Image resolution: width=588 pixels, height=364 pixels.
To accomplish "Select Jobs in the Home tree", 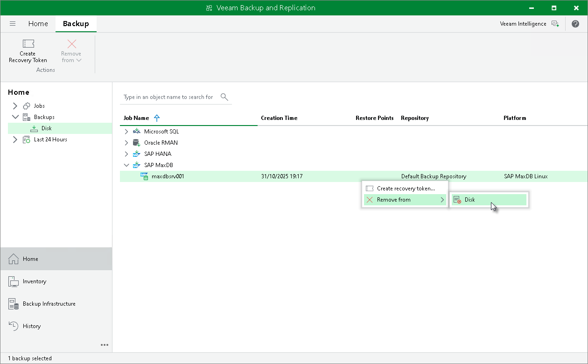I will click(39, 106).
